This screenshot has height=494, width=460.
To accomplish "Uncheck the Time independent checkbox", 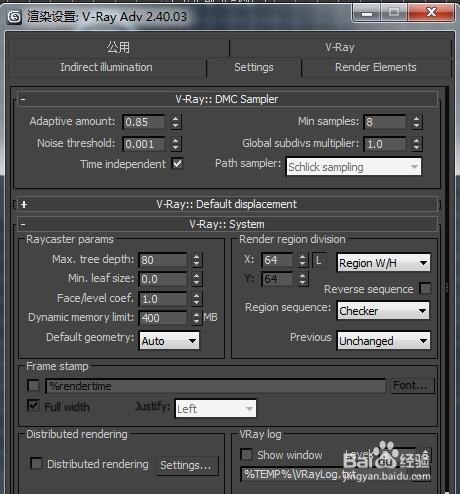I will pyautogui.click(x=177, y=163).
